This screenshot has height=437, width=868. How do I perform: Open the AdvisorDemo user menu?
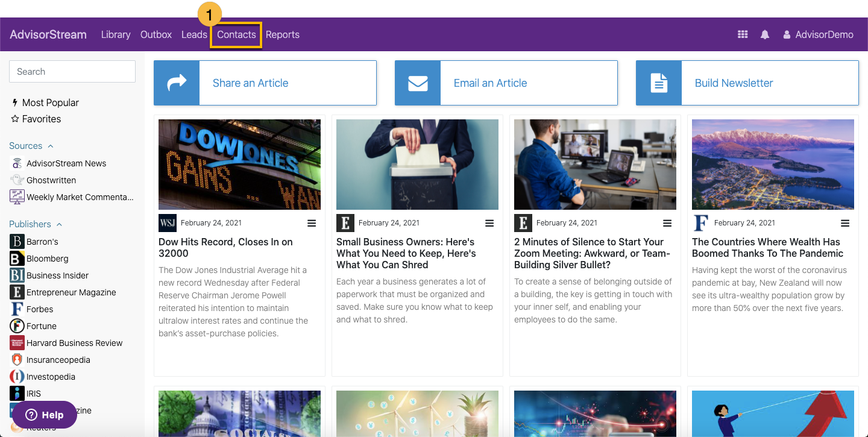coord(818,34)
